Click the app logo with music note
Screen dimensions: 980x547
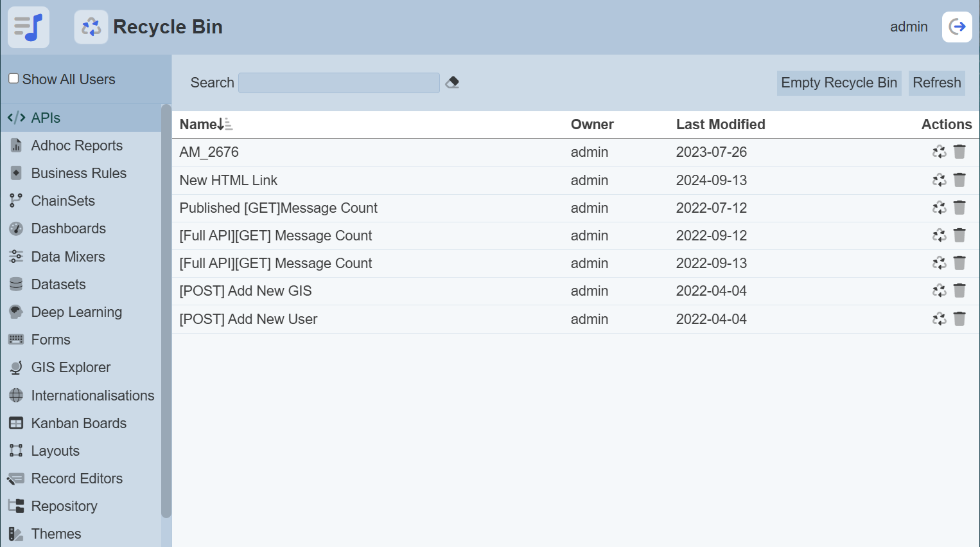click(x=29, y=27)
